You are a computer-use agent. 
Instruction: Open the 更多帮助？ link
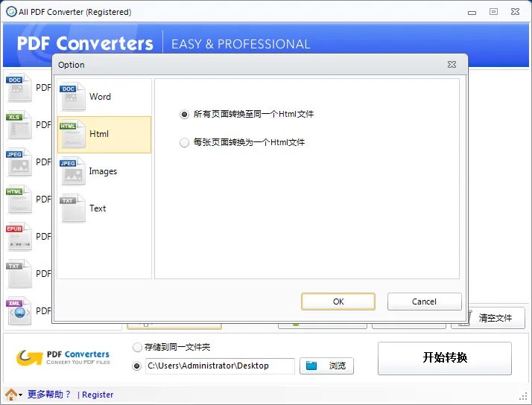point(49,395)
